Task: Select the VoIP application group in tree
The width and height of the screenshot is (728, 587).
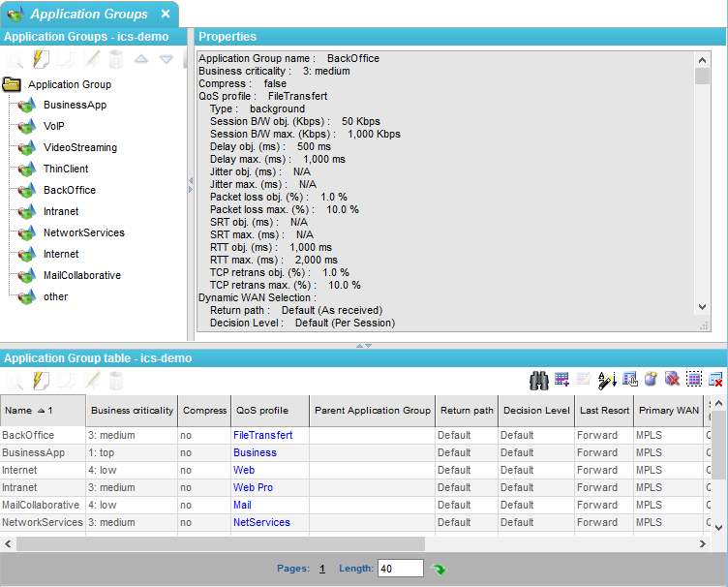Action: pyautogui.click(x=53, y=127)
